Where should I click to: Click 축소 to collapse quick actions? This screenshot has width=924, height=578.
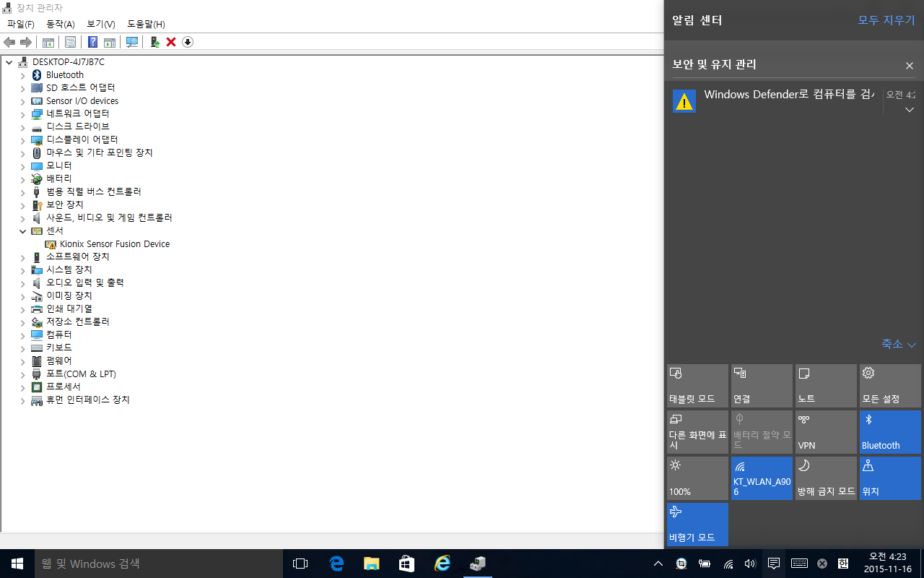(x=899, y=344)
